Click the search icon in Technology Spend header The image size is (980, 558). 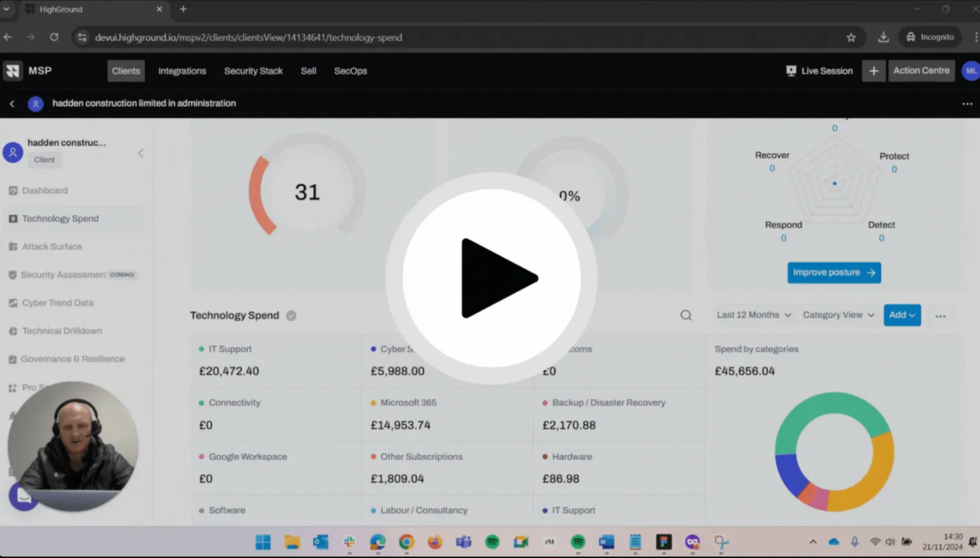click(685, 315)
